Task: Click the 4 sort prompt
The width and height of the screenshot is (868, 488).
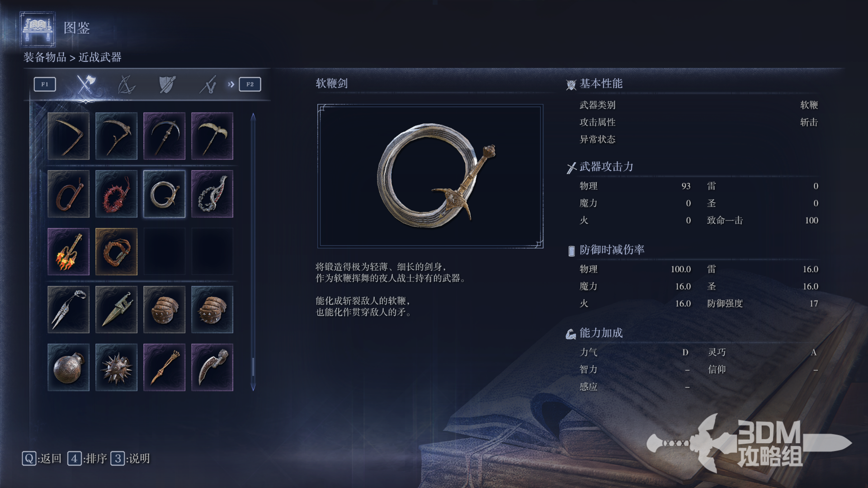Action: point(87,459)
